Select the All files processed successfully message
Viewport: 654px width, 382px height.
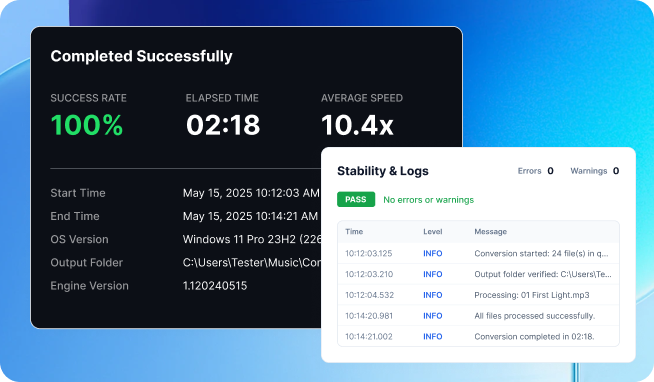(535, 316)
